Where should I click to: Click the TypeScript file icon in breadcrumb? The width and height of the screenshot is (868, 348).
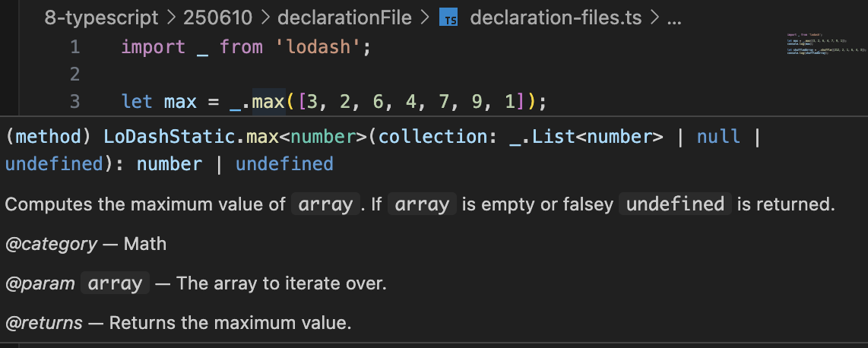point(448,19)
